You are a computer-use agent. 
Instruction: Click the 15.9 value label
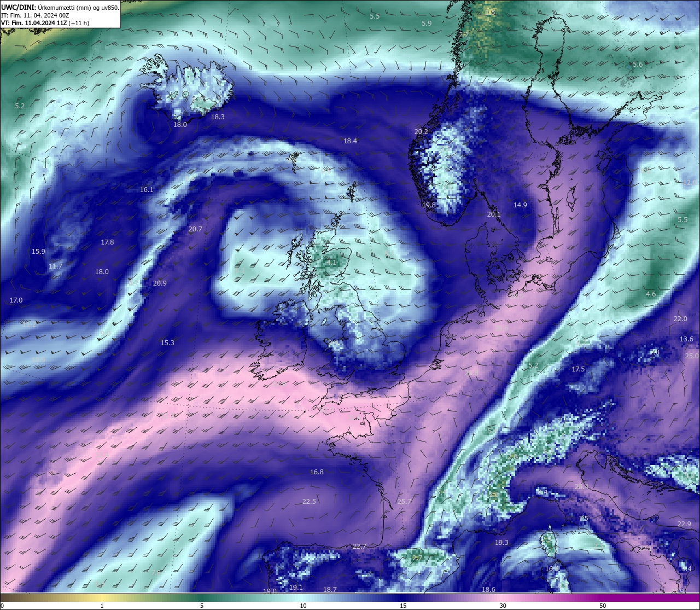click(x=38, y=252)
